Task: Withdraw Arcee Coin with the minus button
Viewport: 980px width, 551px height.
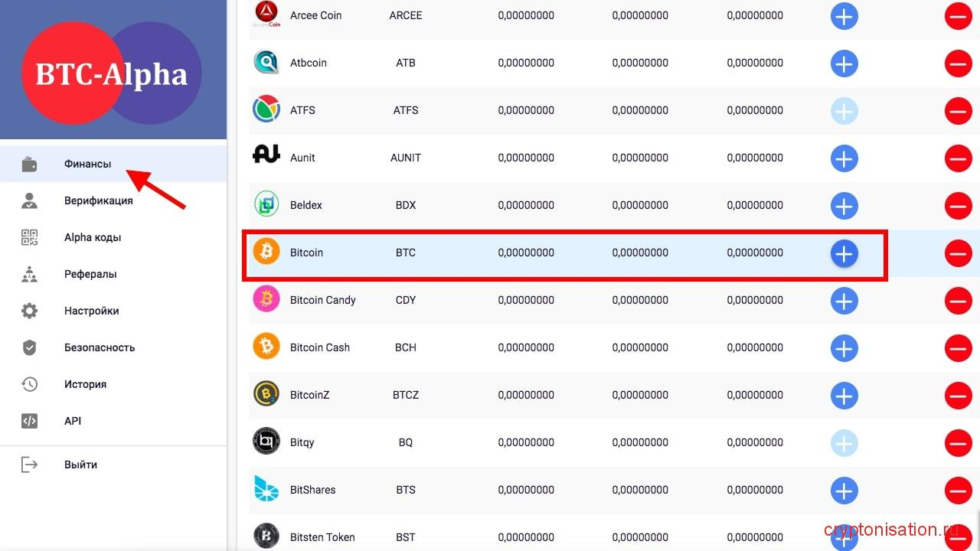Action: [958, 16]
